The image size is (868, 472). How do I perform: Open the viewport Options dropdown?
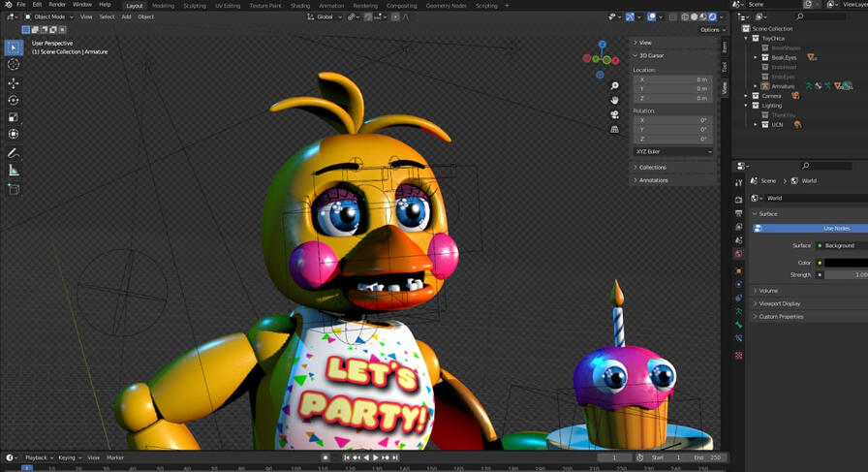point(712,30)
